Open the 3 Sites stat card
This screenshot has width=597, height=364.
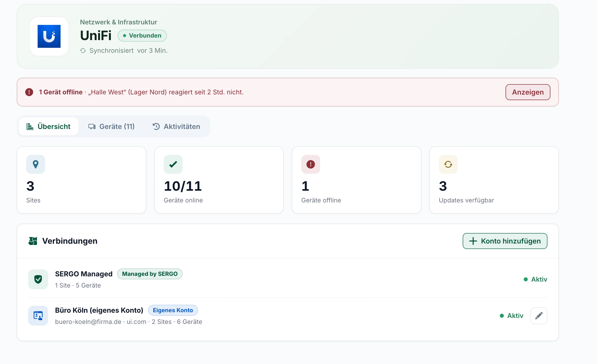pyautogui.click(x=81, y=180)
